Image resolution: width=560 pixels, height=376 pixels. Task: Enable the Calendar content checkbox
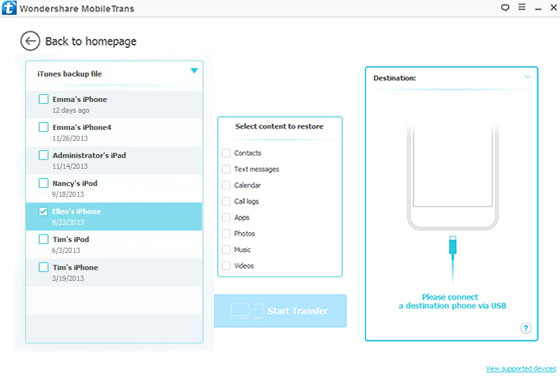(x=226, y=185)
